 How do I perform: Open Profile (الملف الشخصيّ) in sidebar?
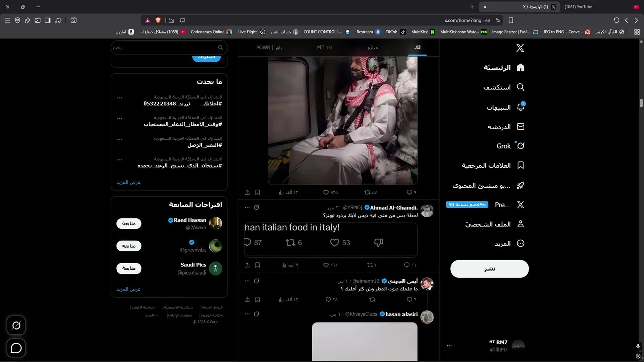point(495,224)
